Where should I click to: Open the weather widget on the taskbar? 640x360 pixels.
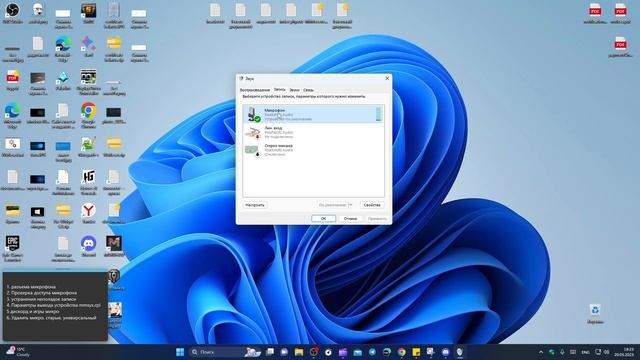pyautogui.click(x=18, y=352)
